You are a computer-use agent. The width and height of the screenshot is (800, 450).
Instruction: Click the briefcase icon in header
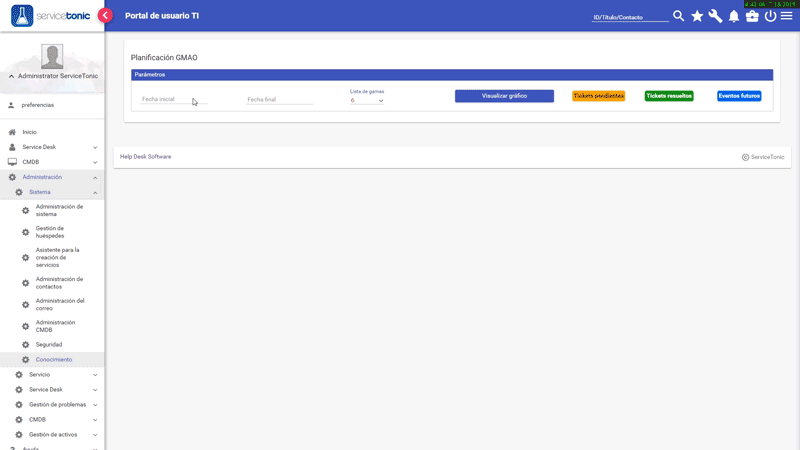752,16
